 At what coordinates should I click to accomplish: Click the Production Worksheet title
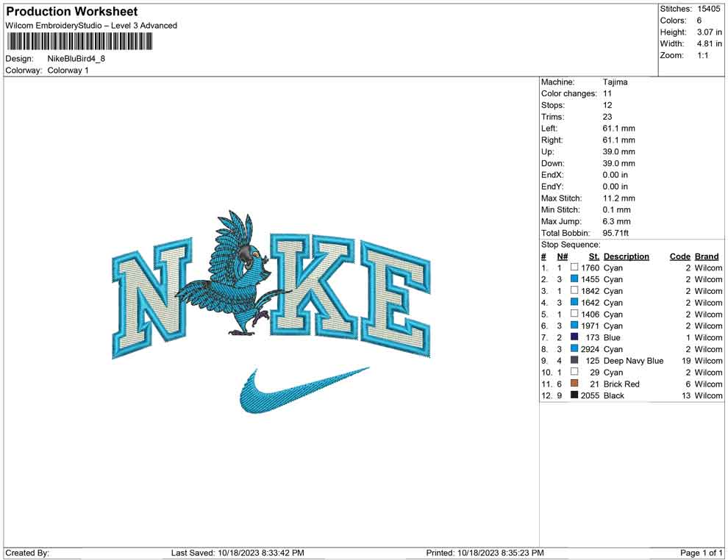click(72, 12)
